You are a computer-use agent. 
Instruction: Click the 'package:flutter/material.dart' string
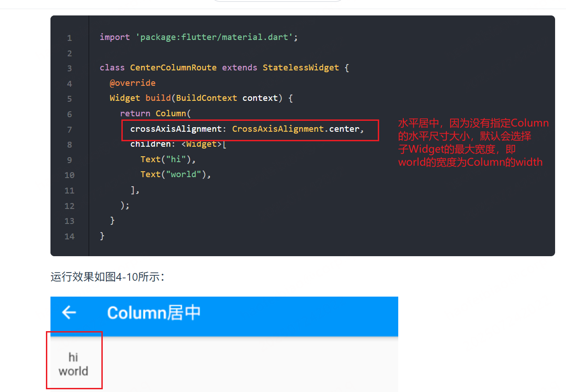coord(215,37)
